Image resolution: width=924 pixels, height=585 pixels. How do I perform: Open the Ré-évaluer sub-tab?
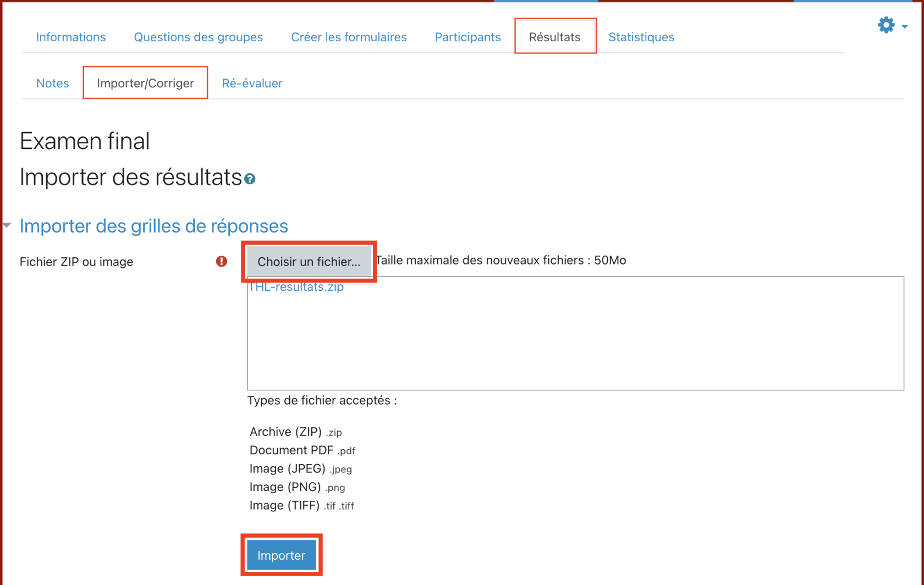252,83
